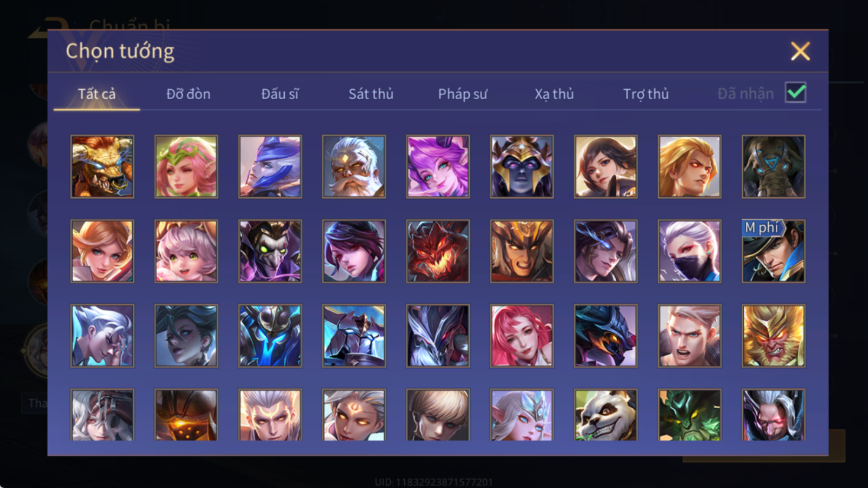The width and height of the screenshot is (868, 488).
Task: Select the pink-haired girl with green crown
Action: point(186,167)
